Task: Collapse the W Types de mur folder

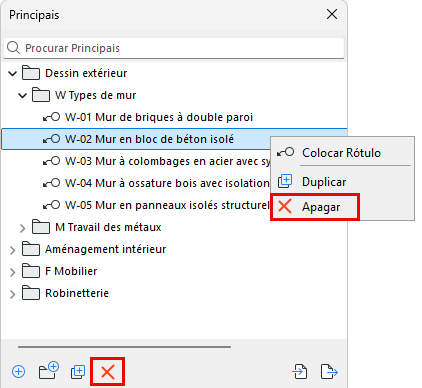Action: (22, 96)
